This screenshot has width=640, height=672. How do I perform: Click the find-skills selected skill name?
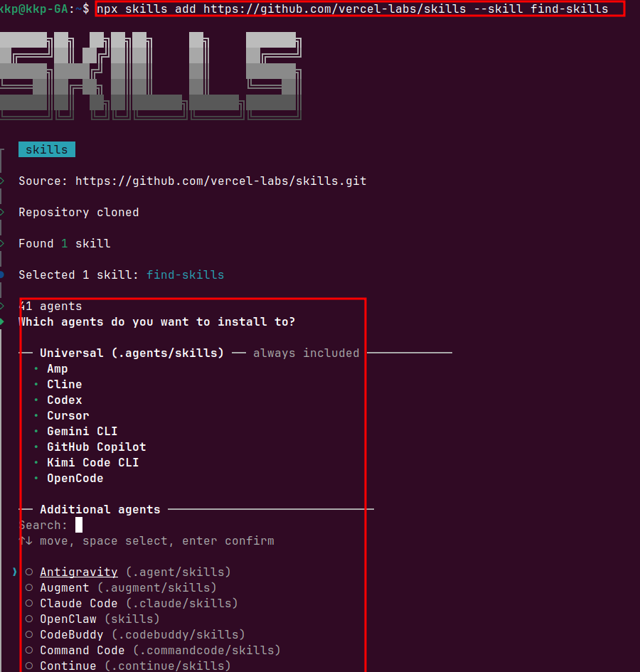(x=185, y=274)
